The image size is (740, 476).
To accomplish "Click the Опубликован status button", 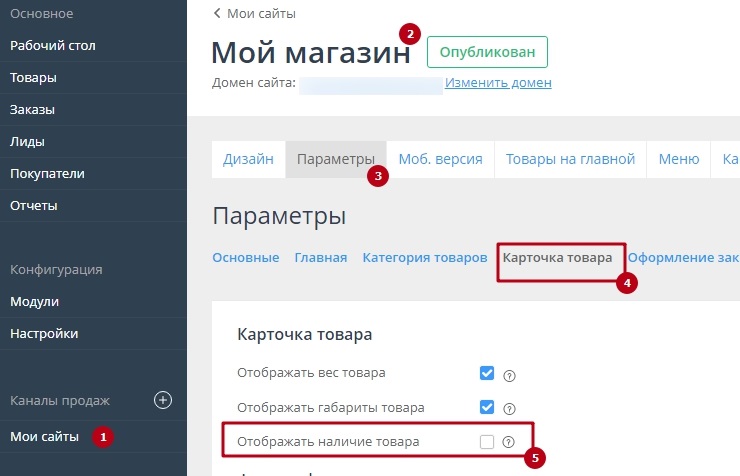I will 487,52.
